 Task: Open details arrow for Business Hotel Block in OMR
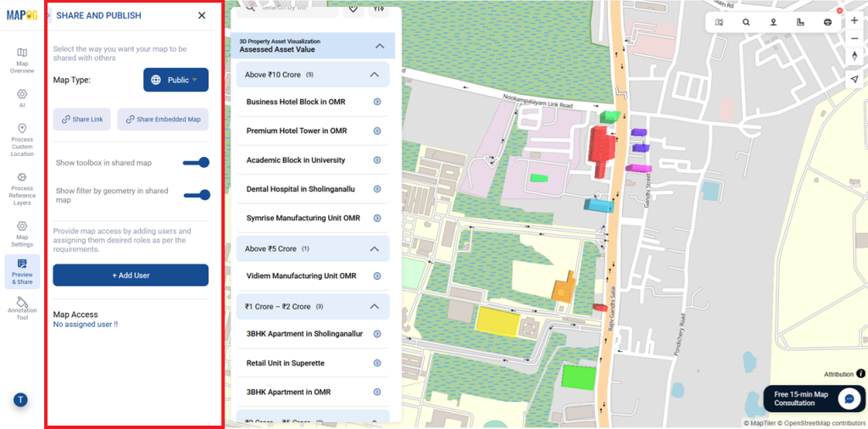click(377, 102)
